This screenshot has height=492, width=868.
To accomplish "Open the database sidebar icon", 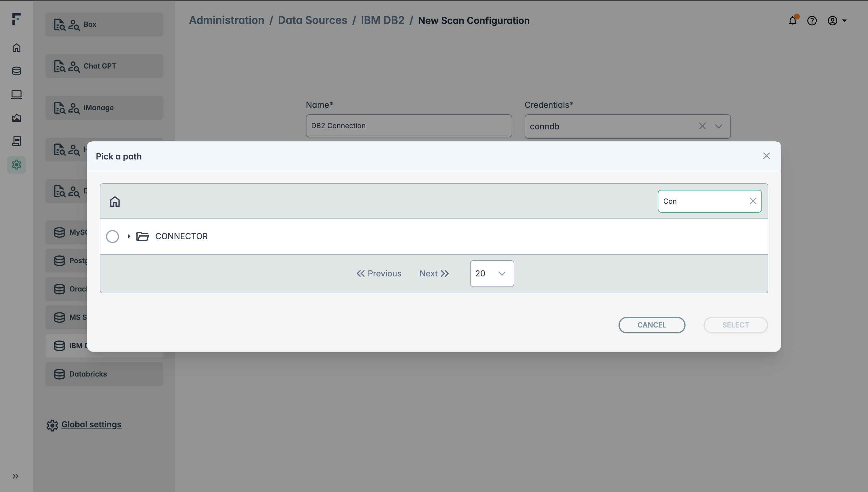I will (x=17, y=71).
